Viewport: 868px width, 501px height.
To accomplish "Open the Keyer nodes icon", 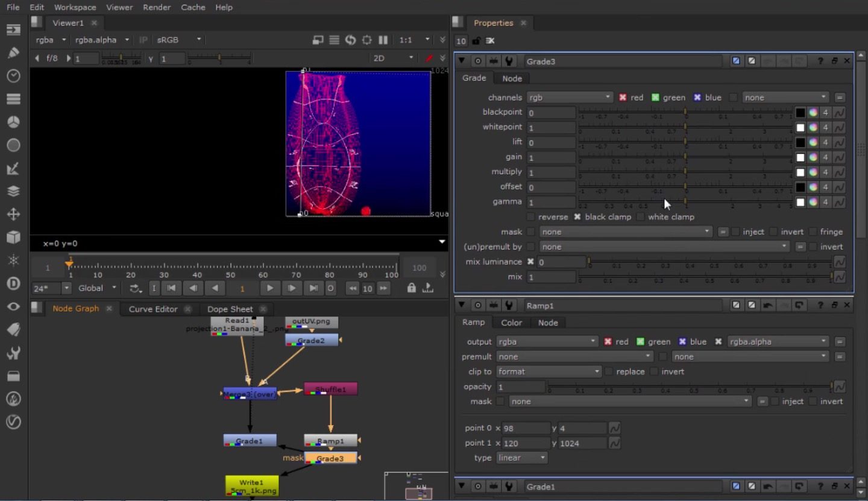I will [13, 169].
